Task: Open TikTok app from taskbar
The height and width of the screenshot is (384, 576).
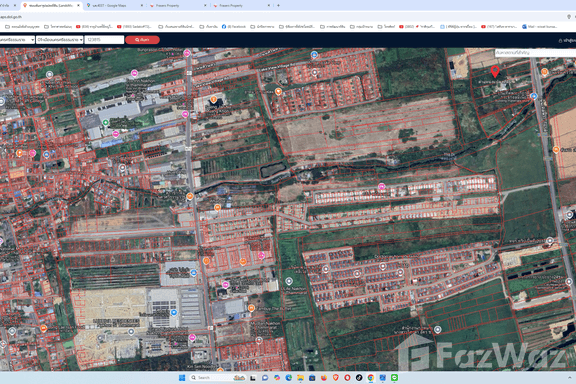Action: [x=359, y=378]
